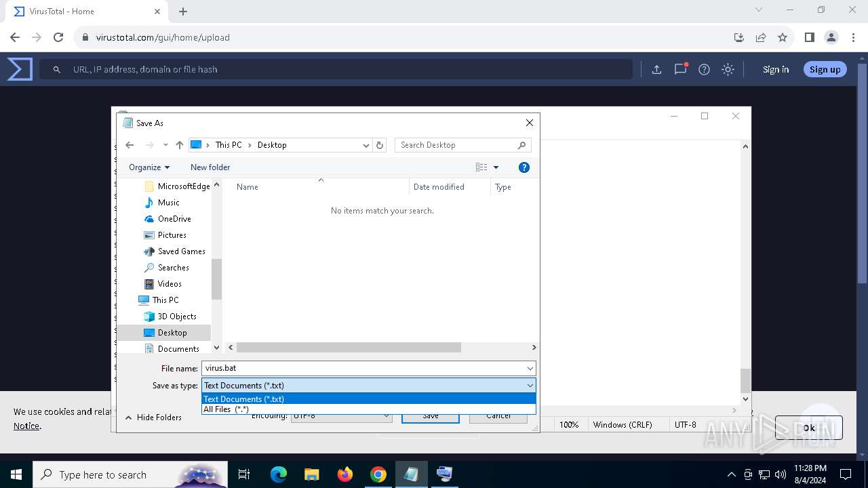Switch to Chrome in taskbar

[x=378, y=474]
